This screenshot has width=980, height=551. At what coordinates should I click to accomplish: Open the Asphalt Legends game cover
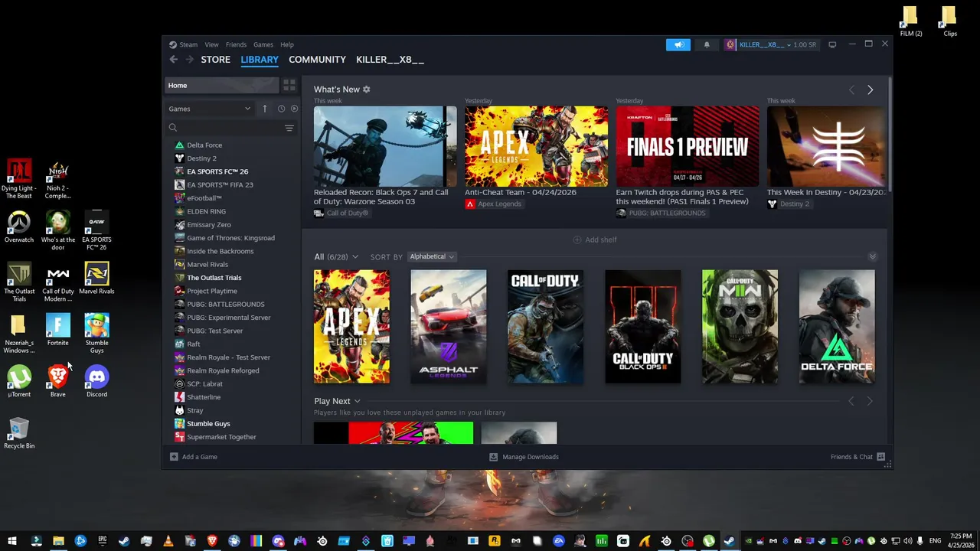point(448,327)
